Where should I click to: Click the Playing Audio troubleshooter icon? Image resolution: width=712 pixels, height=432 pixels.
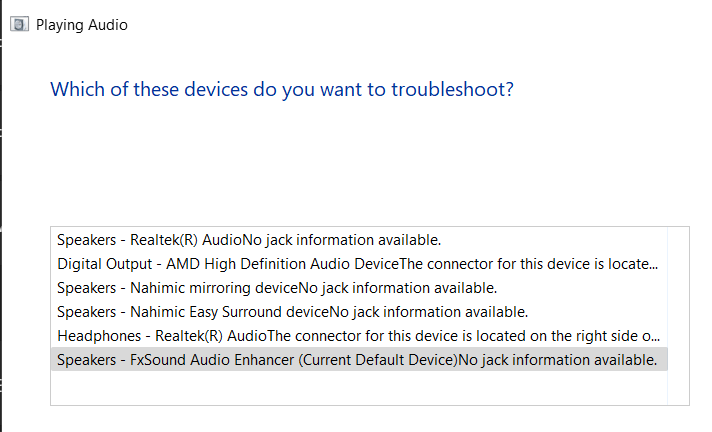[20, 24]
